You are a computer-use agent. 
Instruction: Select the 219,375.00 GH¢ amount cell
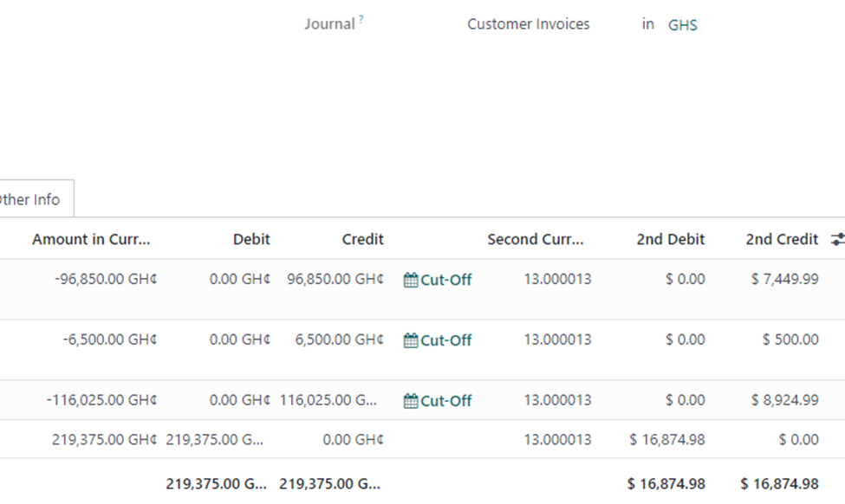click(104, 439)
